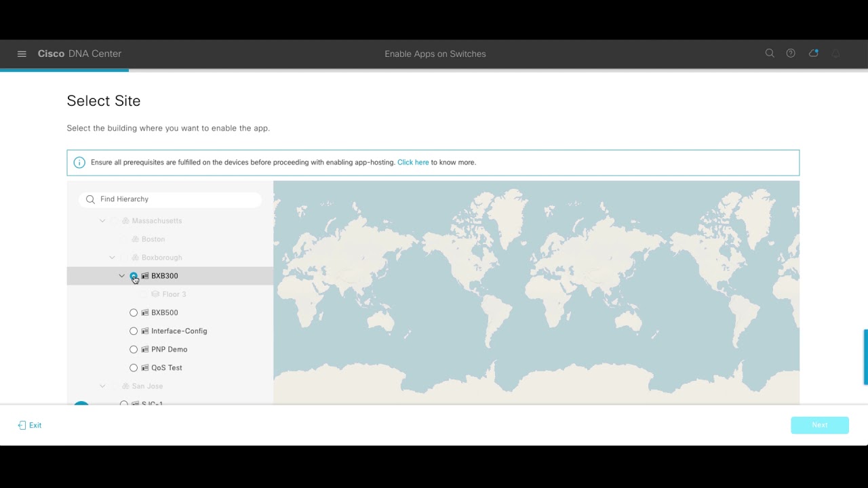
Task: Select the PNP Demo tree label
Action: tap(170, 349)
